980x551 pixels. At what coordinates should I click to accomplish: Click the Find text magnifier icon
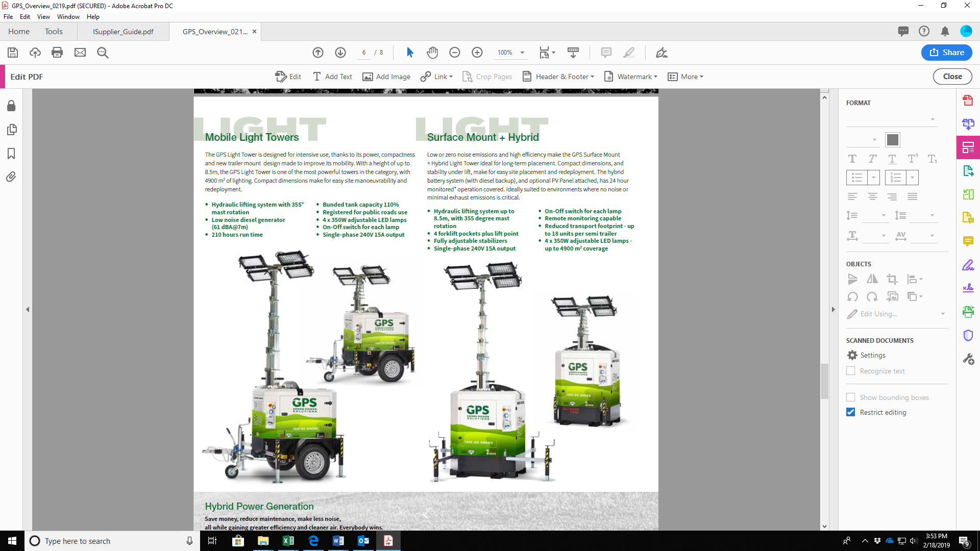103,53
